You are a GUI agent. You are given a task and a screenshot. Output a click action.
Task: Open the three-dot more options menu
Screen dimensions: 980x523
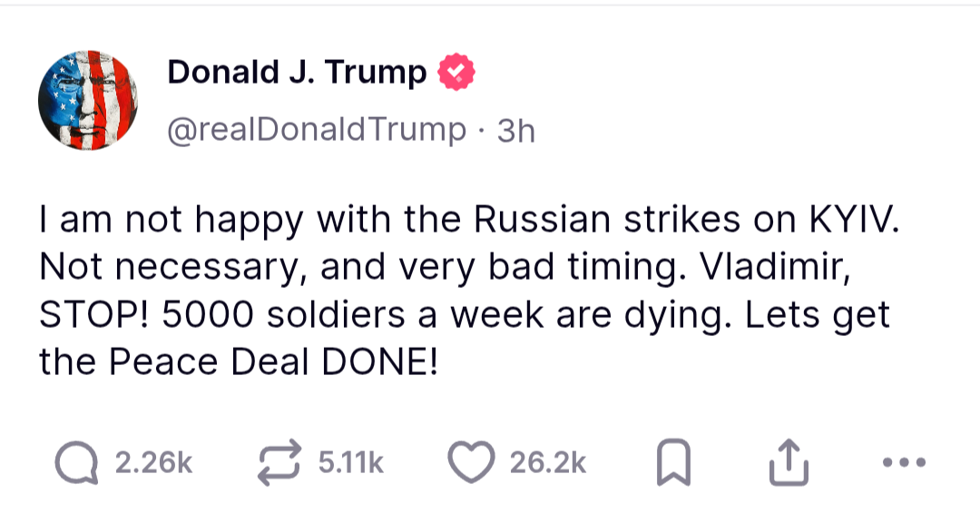point(904,463)
